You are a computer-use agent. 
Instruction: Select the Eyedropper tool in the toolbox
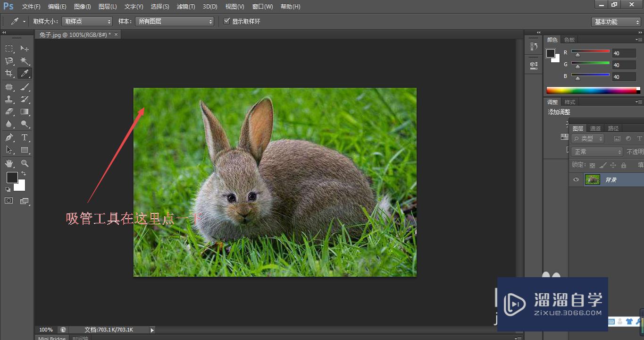(x=25, y=73)
